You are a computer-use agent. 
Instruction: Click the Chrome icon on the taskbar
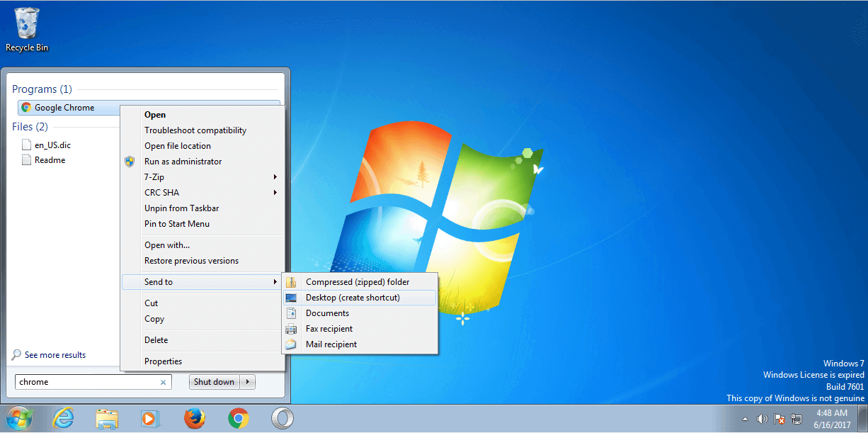click(239, 419)
